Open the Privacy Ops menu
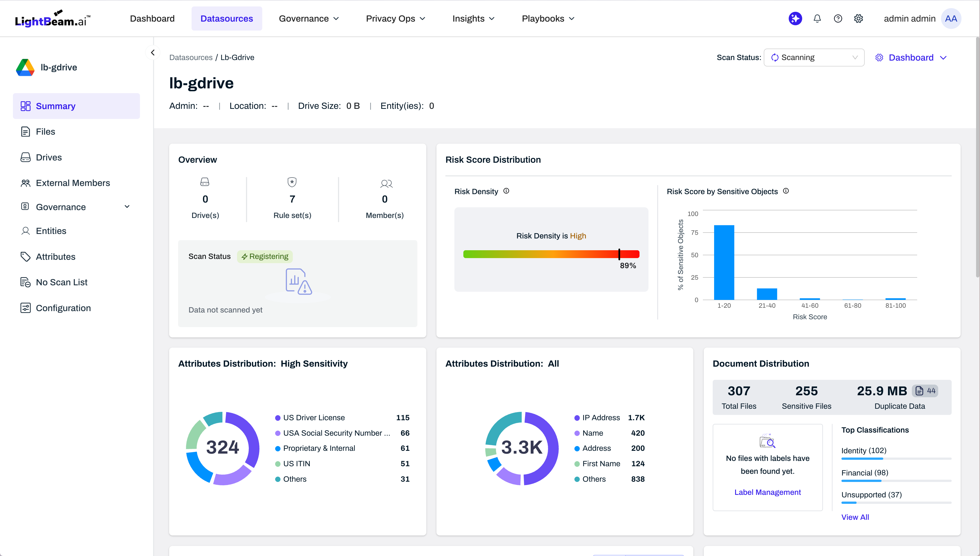980x556 pixels. point(395,19)
